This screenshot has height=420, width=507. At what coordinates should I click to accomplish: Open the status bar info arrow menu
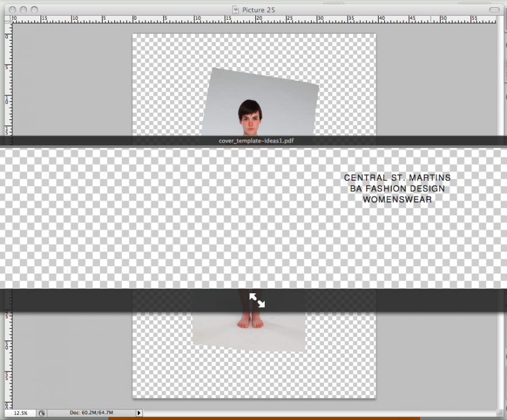[139, 413]
